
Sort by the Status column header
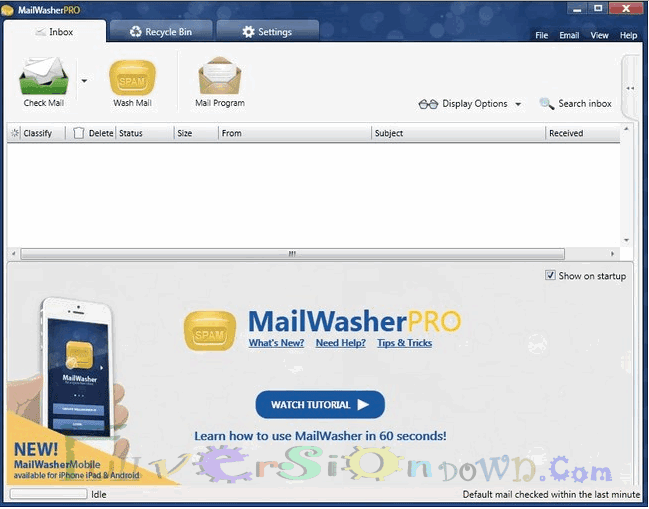144,133
